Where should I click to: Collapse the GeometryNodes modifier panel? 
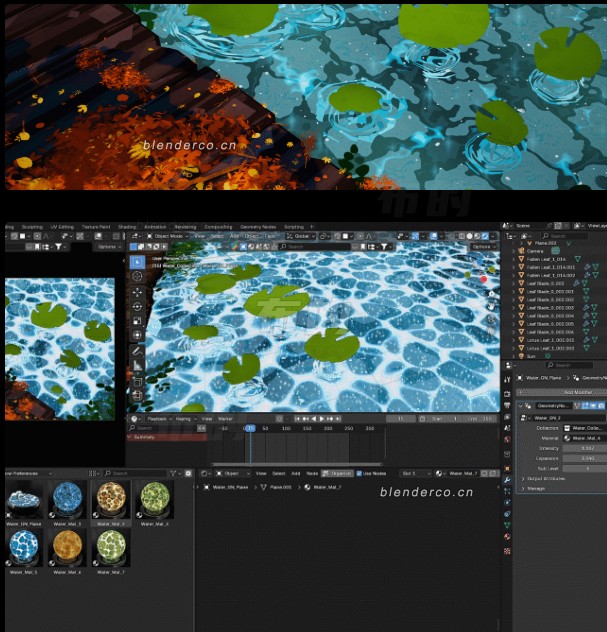click(x=521, y=405)
